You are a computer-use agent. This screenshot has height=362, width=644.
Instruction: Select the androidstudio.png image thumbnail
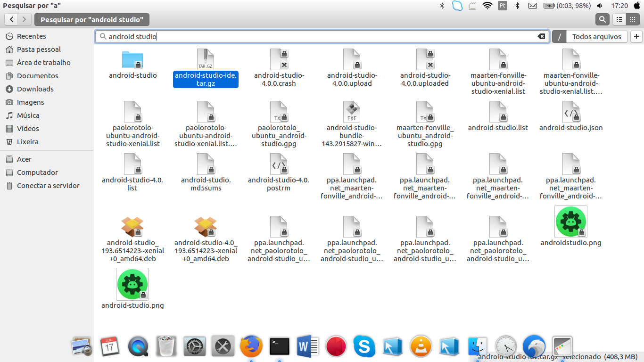tap(571, 222)
